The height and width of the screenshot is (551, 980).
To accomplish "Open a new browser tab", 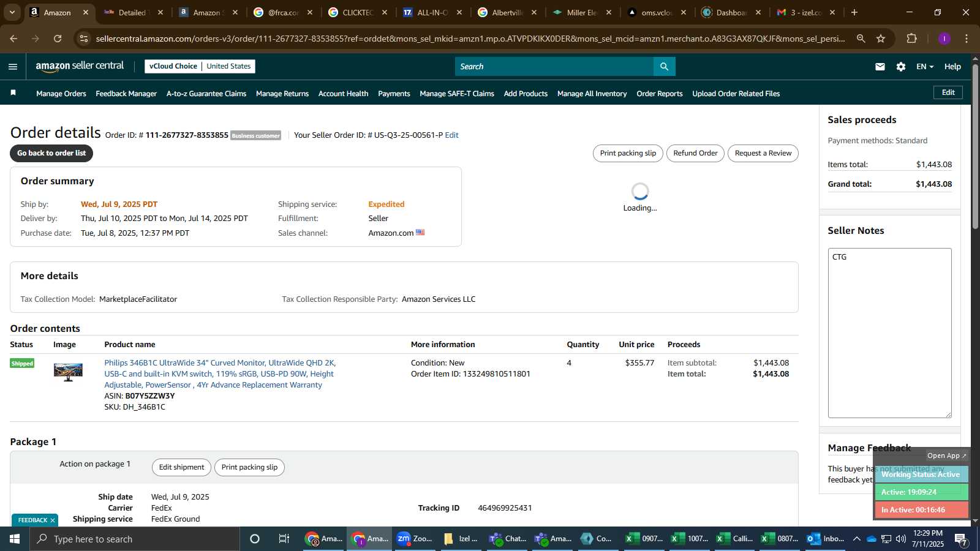I will (854, 12).
